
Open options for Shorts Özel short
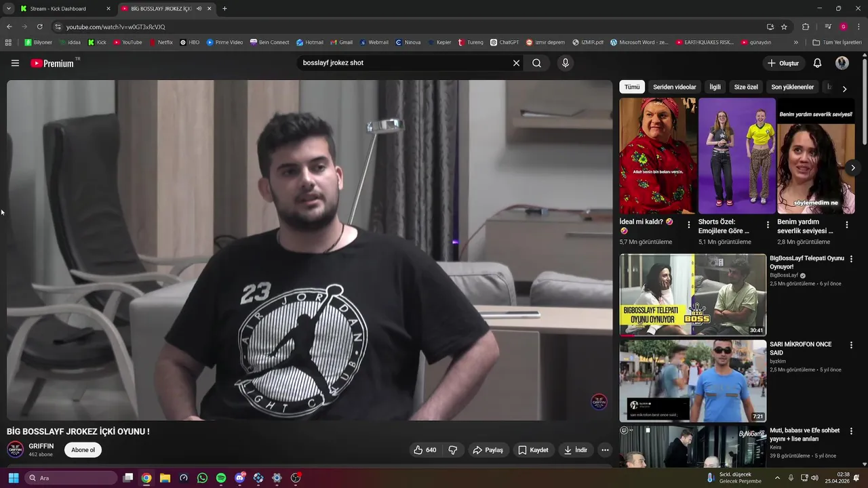[768, 224]
